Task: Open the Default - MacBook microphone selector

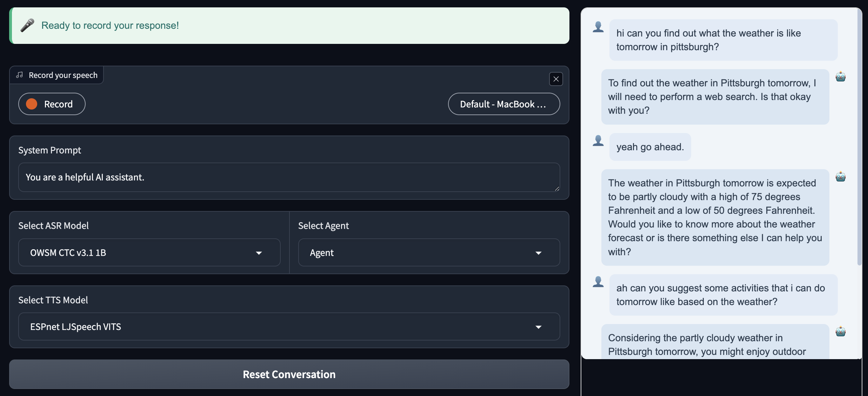Action: point(504,104)
